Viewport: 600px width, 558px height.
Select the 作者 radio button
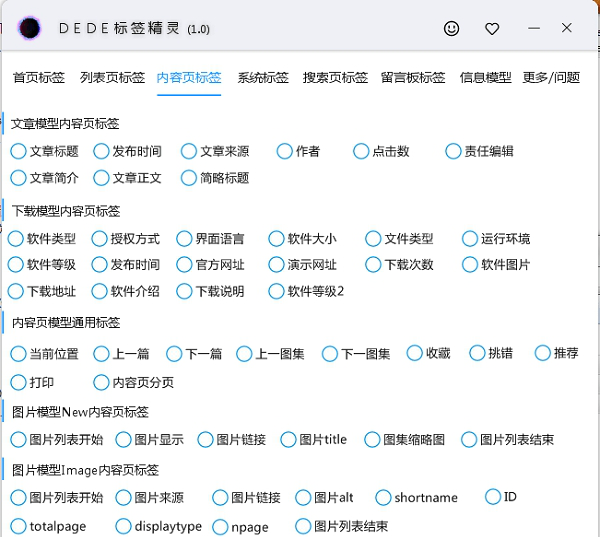coord(284,151)
